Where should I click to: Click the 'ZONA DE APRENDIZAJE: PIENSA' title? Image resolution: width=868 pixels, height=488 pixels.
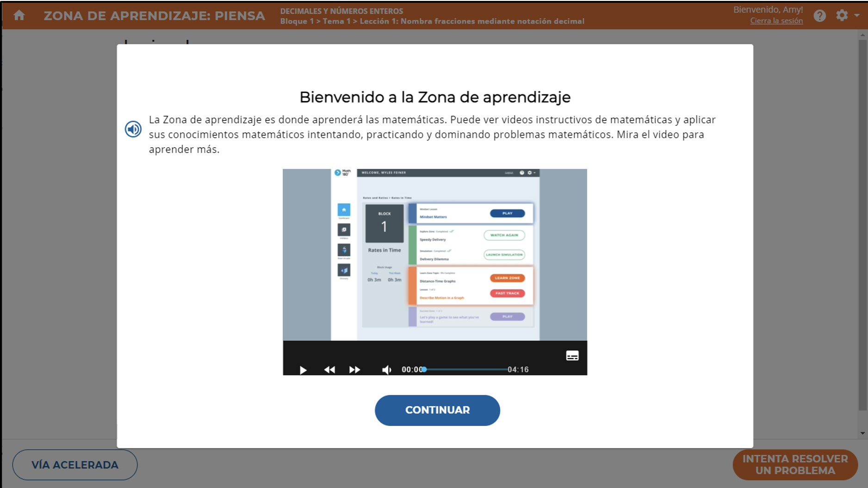pyautogui.click(x=155, y=16)
